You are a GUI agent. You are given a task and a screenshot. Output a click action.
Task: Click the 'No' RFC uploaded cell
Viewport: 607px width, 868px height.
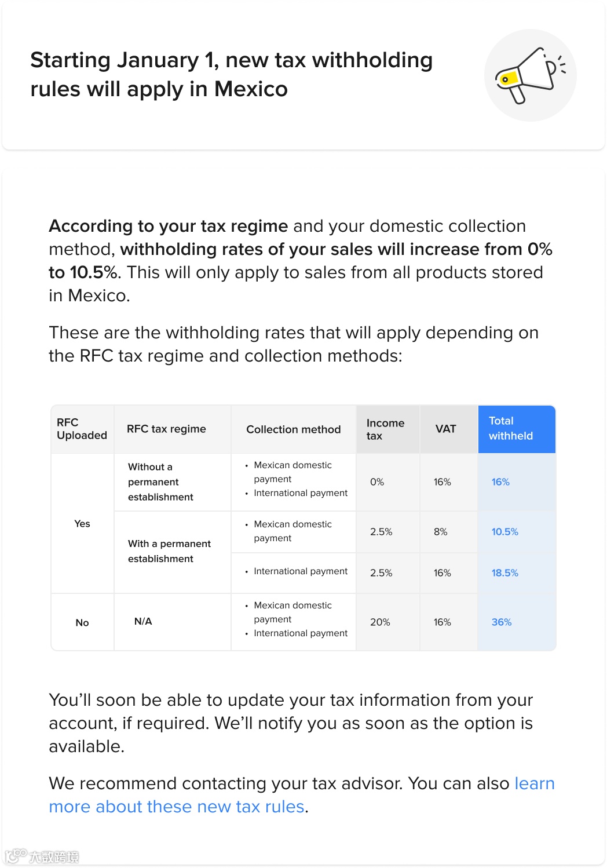[82, 623]
